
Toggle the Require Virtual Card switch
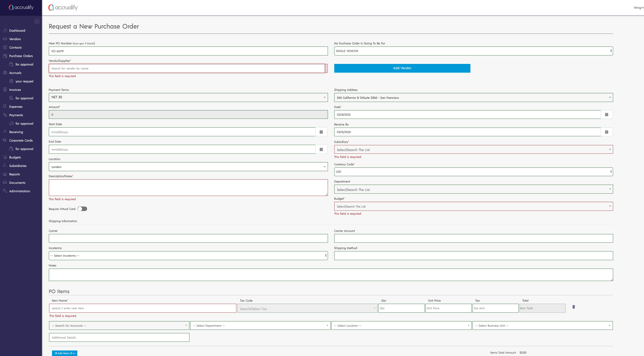coord(82,209)
